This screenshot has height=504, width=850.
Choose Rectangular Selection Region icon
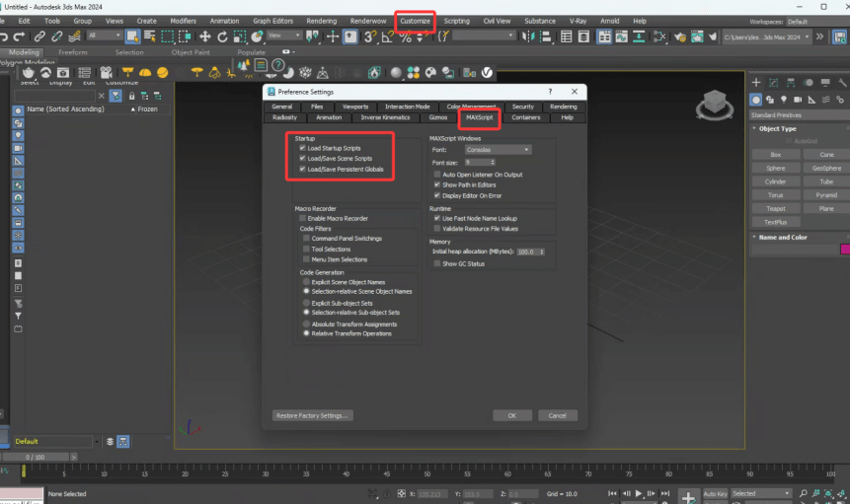click(168, 36)
